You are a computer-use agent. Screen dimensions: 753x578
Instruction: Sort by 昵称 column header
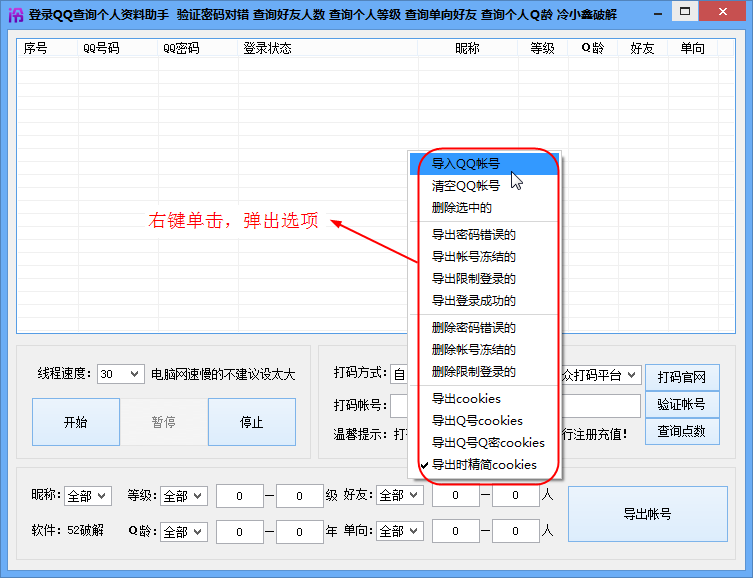[x=468, y=48]
